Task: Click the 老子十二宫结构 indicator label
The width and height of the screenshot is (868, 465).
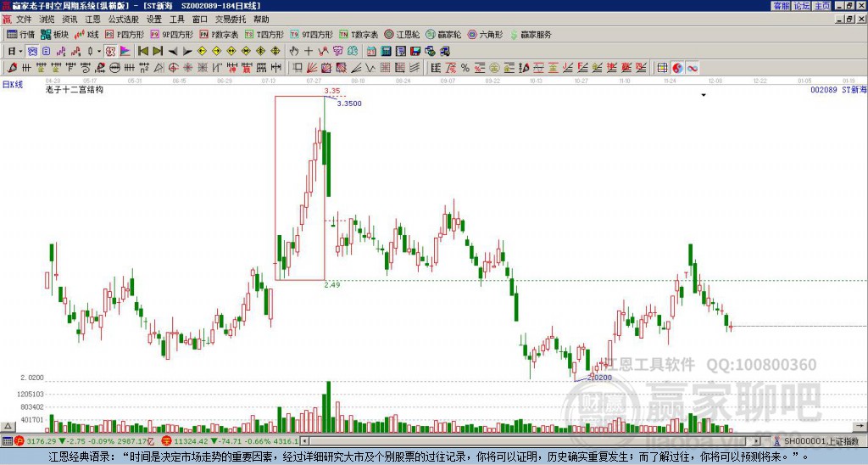Action: click(75, 89)
